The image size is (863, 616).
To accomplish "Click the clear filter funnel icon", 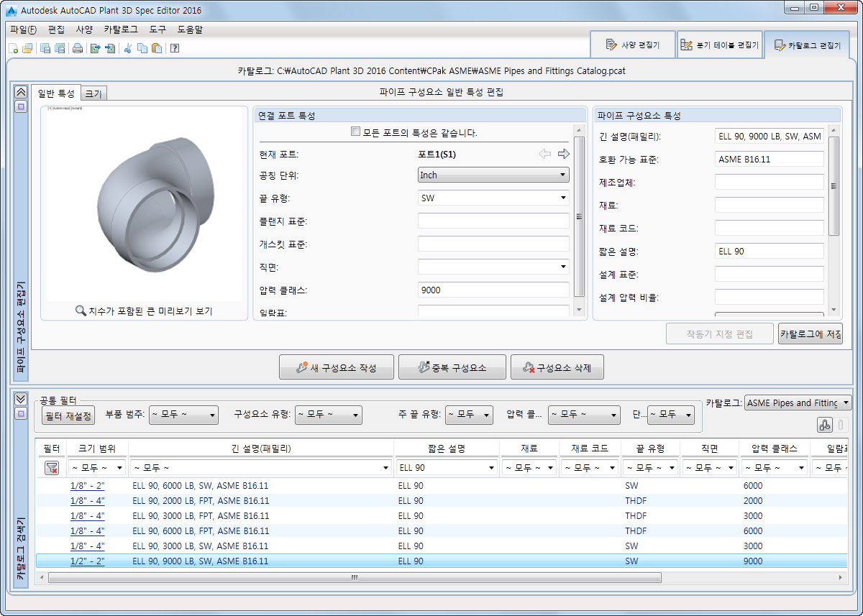I will 52,468.
